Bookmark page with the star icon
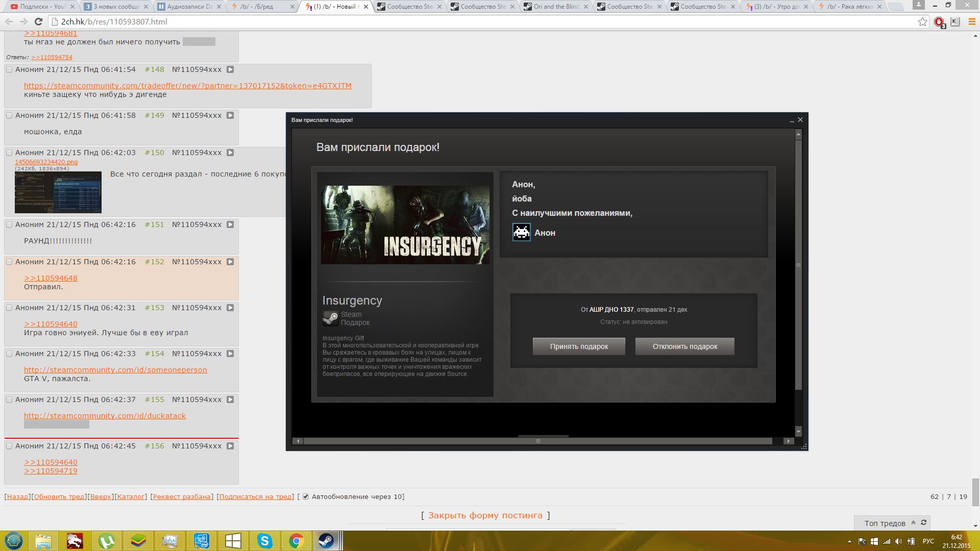 tap(922, 21)
